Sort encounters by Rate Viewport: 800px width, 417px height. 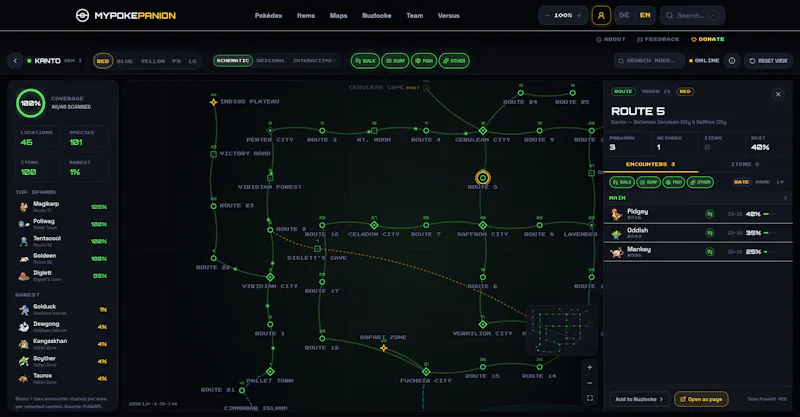point(741,182)
